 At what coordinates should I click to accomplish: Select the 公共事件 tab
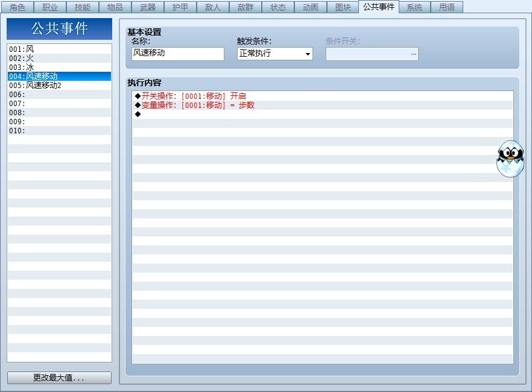[x=379, y=7]
